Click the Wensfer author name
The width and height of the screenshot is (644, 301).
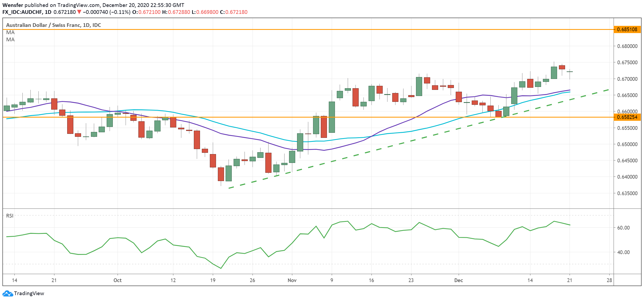[13, 5]
